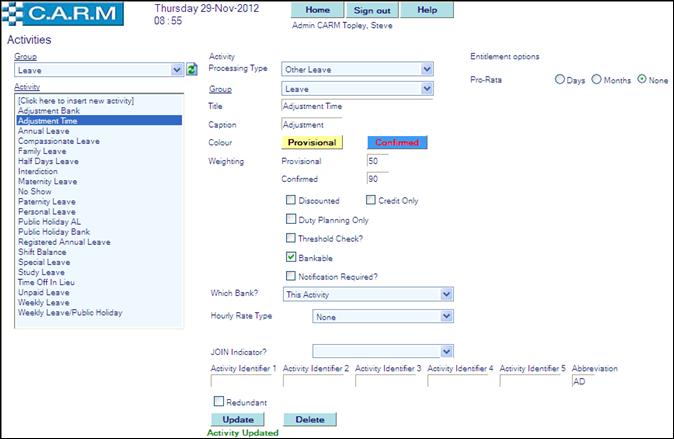Image resolution: width=674 pixels, height=439 pixels.
Task: Toggle the Bankable checkbox
Action: tap(291, 257)
